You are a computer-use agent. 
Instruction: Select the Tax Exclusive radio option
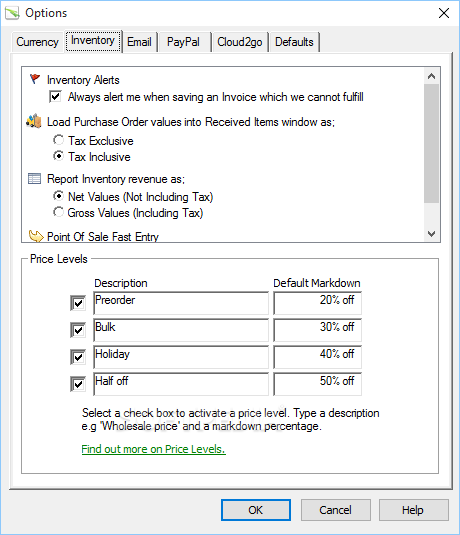(58, 140)
